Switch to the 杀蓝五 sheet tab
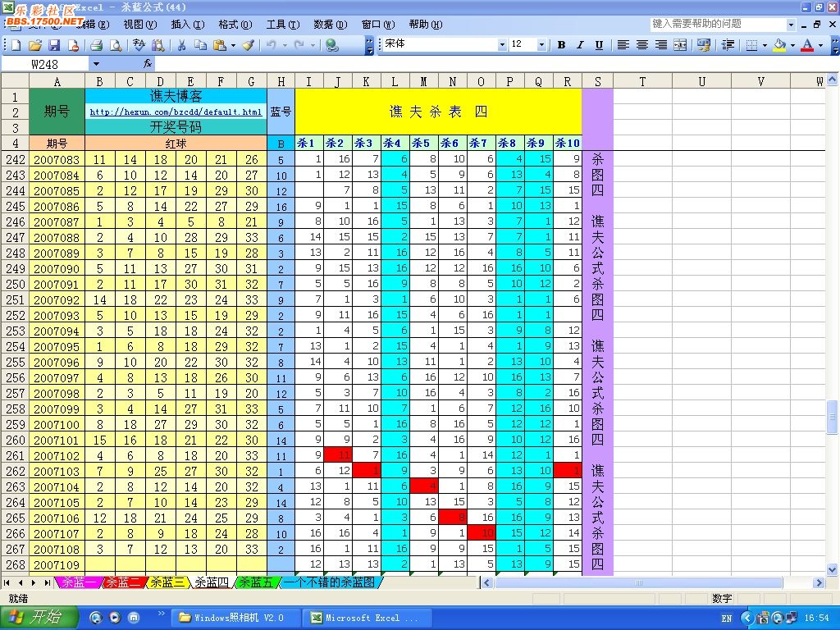840x630 pixels. point(256,582)
